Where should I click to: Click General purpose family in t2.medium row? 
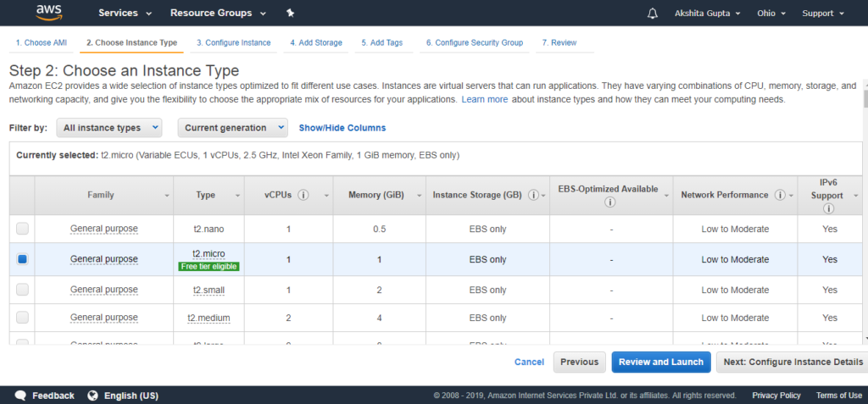[104, 318]
